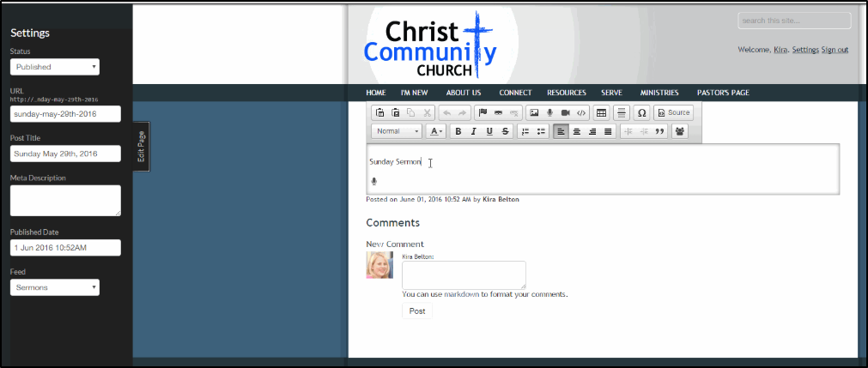This screenshot has height=368, width=868.
Task: Click the insert image icon
Action: coord(533,112)
